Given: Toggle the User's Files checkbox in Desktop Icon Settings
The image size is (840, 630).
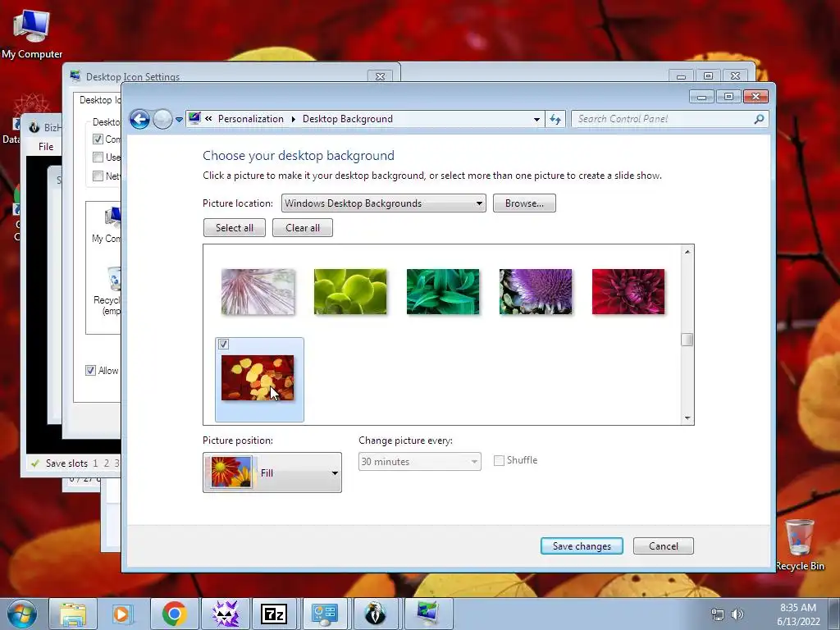Looking at the screenshot, I should pos(98,157).
